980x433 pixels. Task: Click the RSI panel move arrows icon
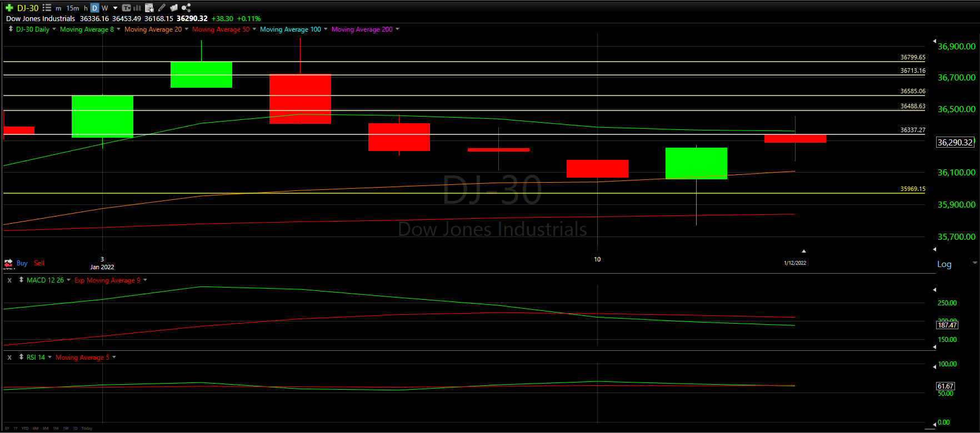click(x=21, y=357)
